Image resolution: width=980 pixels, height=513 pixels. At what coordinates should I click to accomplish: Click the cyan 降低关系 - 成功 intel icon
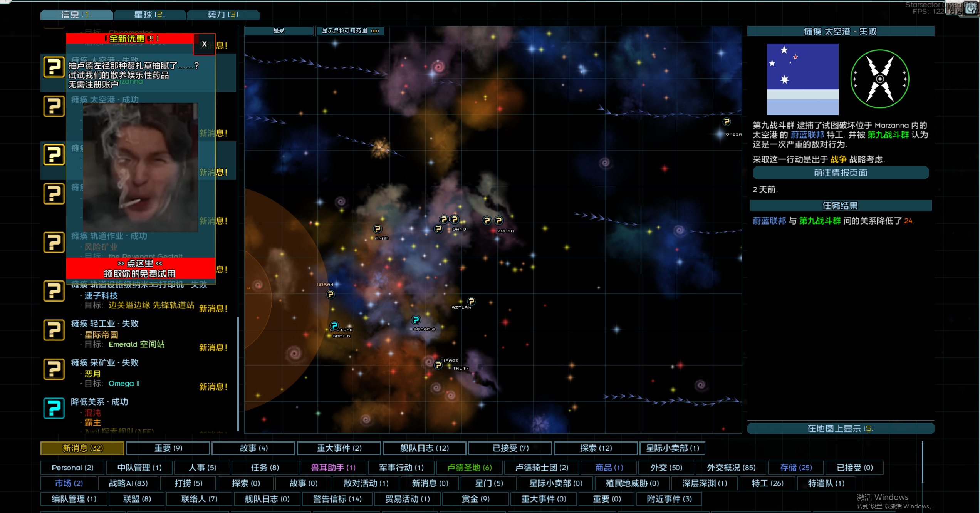[x=54, y=408]
